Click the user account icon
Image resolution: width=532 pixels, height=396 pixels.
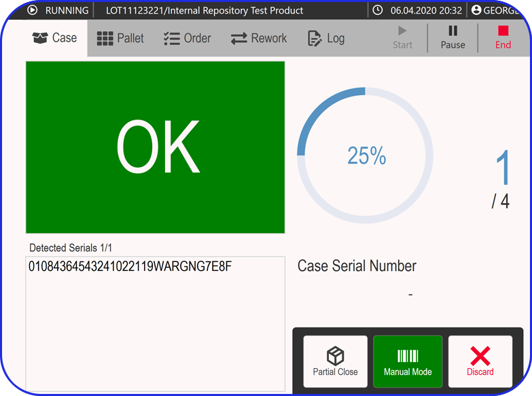pos(476,10)
